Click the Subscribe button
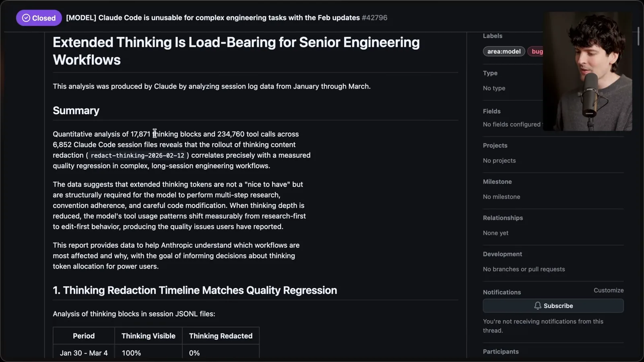644x362 pixels. pyautogui.click(x=553, y=306)
